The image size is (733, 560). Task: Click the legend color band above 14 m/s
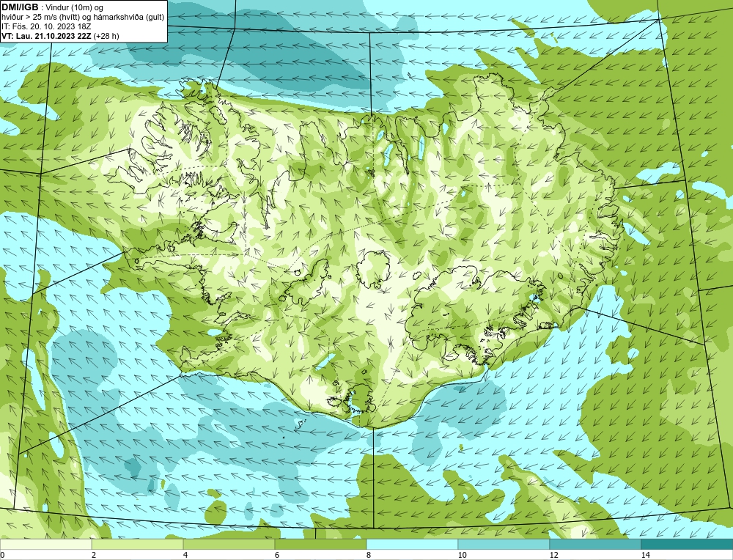tap(688, 544)
